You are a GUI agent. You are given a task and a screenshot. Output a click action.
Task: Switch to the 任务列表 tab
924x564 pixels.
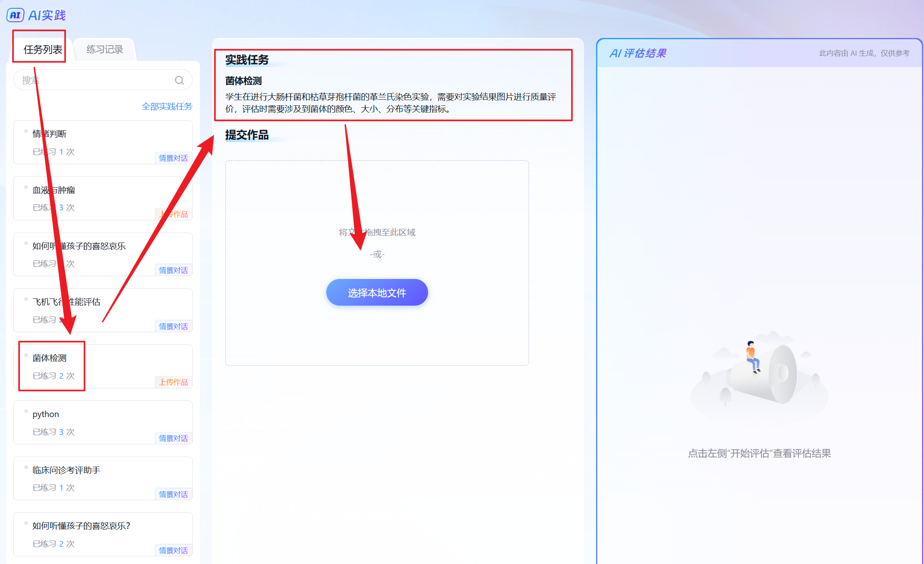pos(43,49)
